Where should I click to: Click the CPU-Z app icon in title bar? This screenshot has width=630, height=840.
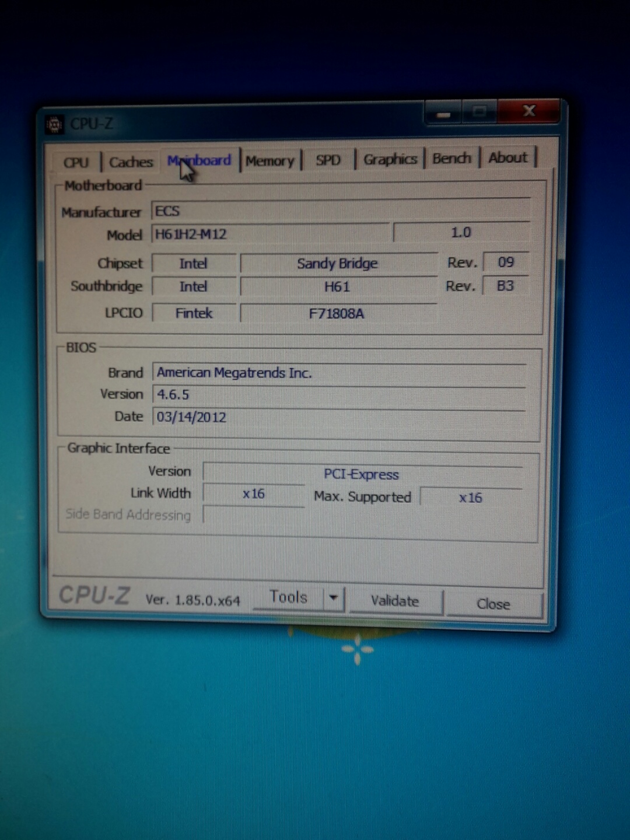(x=54, y=124)
